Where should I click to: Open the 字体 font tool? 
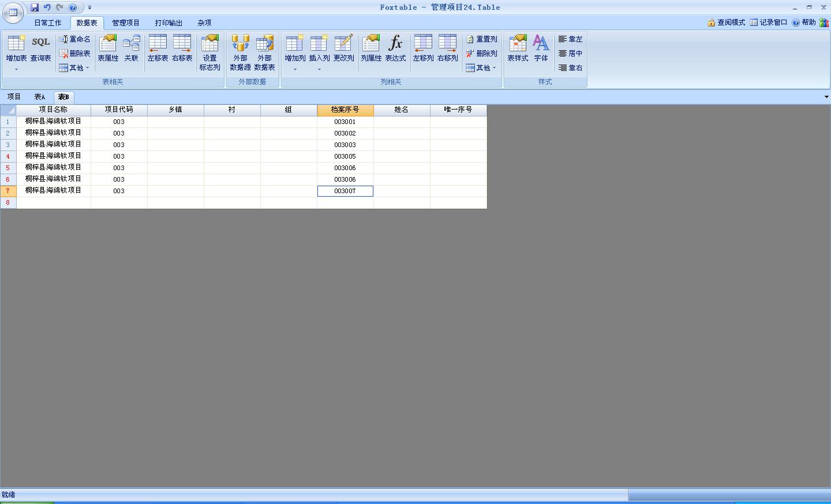[541, 48]
